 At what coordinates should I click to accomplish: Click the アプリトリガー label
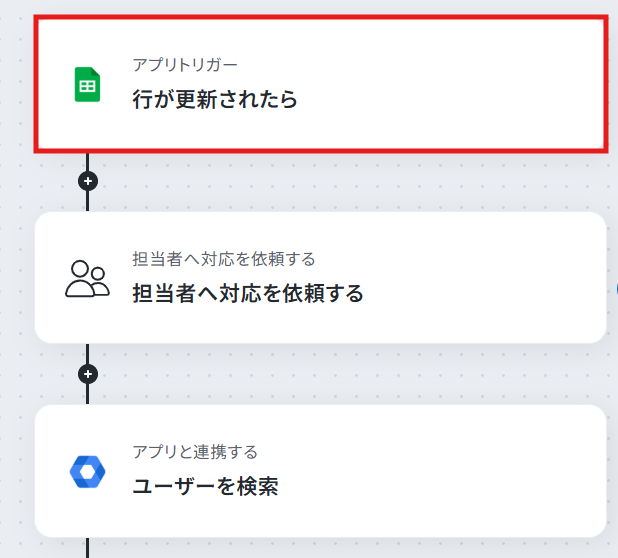pyautogui.click(x=185, y=65)
